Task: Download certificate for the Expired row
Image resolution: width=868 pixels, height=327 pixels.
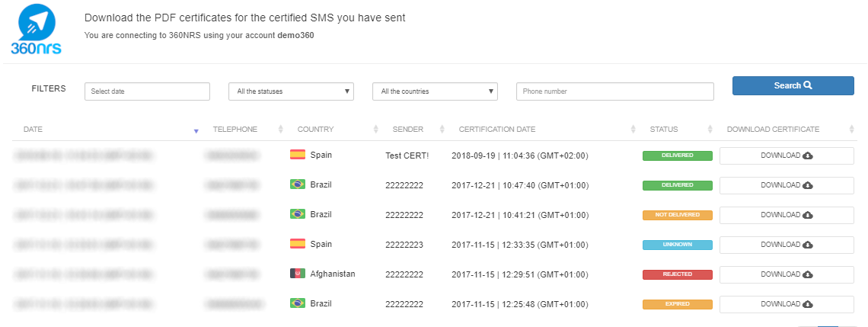Action: (x=787, y=304)
